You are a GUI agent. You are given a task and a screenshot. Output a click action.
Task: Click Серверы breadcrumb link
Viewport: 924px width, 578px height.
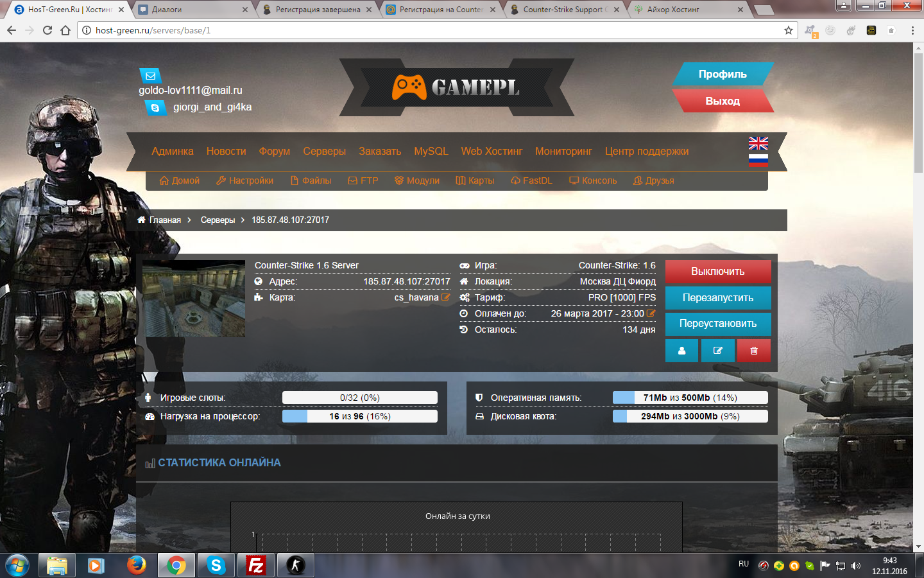tap(218, 220)
